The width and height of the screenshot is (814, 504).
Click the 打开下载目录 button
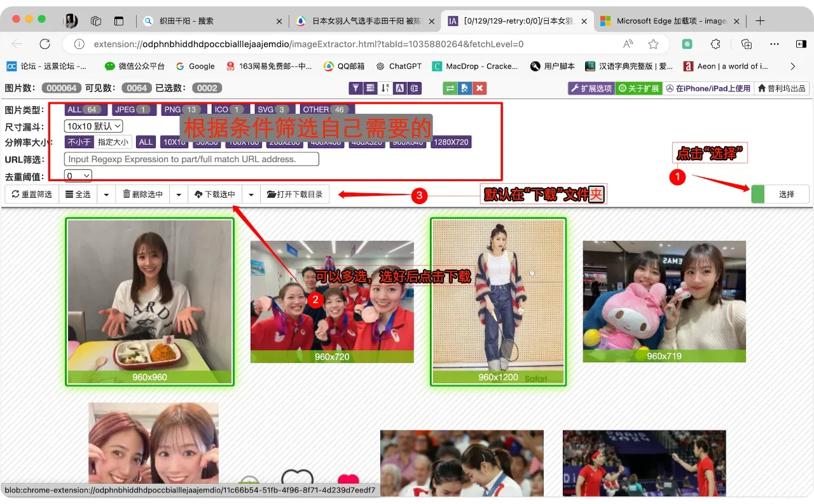click(x=294, y=194)
